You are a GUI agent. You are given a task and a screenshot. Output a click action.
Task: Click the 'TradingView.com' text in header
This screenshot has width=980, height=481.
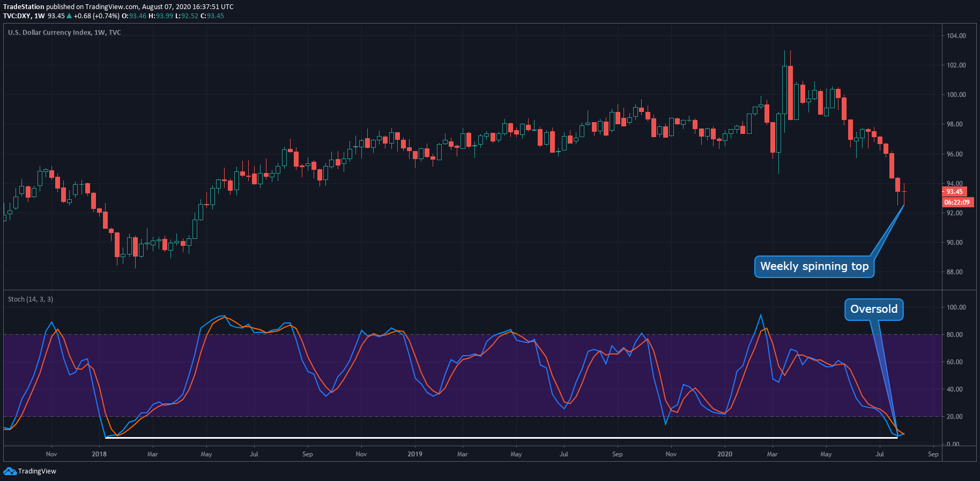[x=112, y=7]
